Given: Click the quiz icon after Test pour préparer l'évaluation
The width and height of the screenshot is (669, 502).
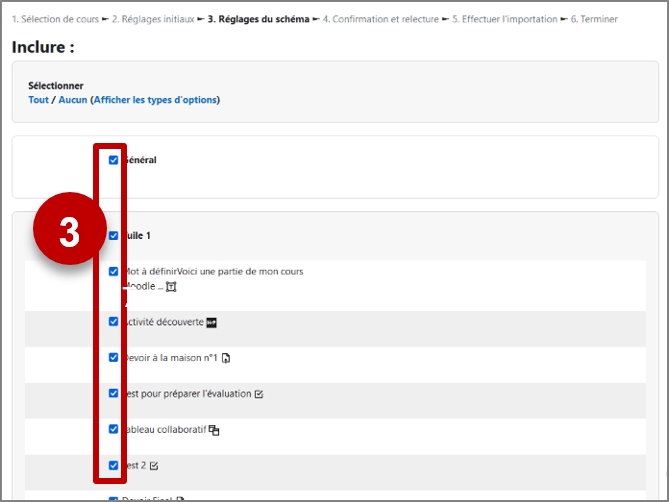Looking at the screenshot, I should [259, 394].
